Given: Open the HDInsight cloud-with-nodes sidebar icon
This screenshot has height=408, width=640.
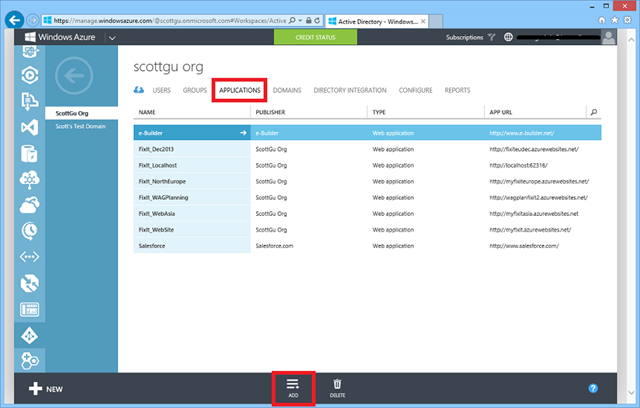Looking at the screenshot, I should [x=29, y=180].
